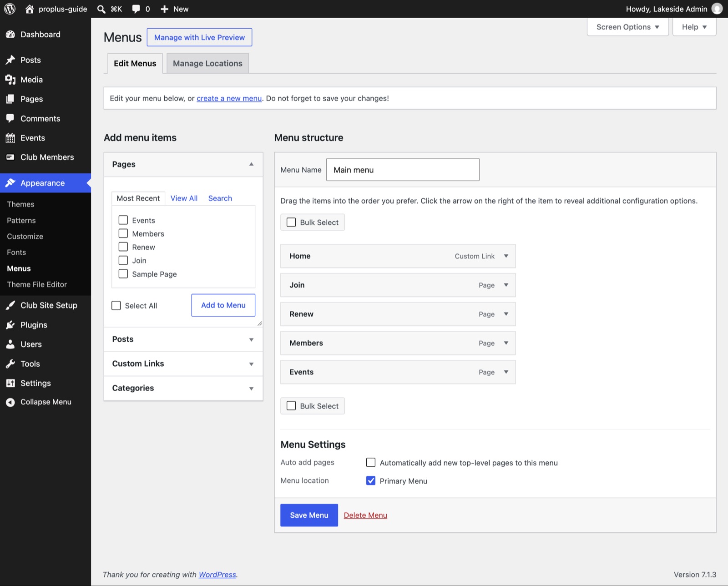The width and height of the screenshot is (728, 586).
Task: Open Tools wrench icon in sidebar
Action: [10, 364]
